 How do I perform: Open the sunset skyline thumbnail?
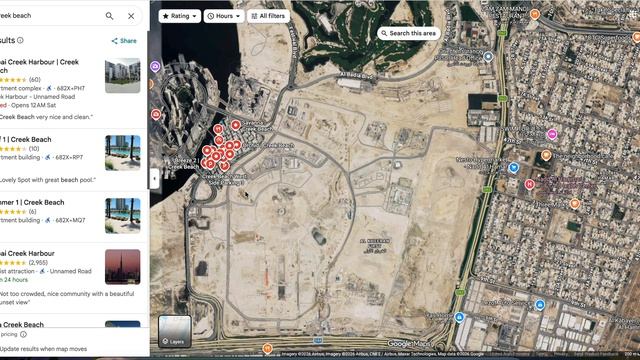click(x=122, y=267)
